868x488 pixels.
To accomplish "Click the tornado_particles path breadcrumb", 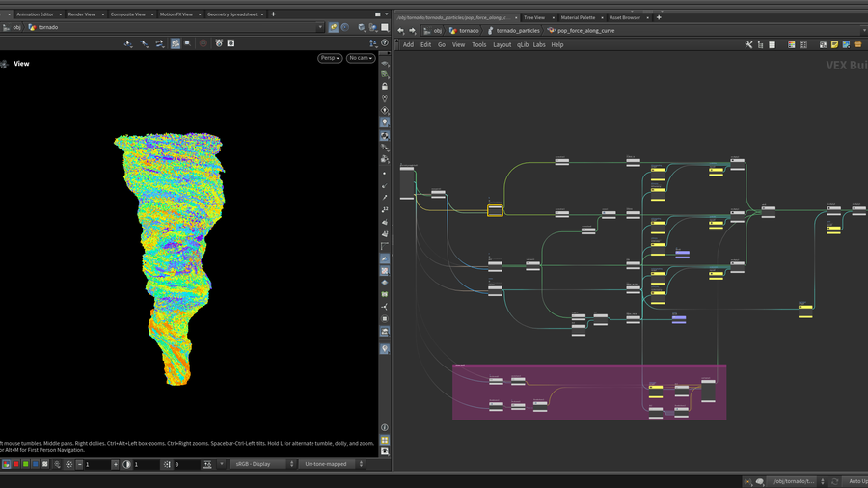I will point(518,30).
